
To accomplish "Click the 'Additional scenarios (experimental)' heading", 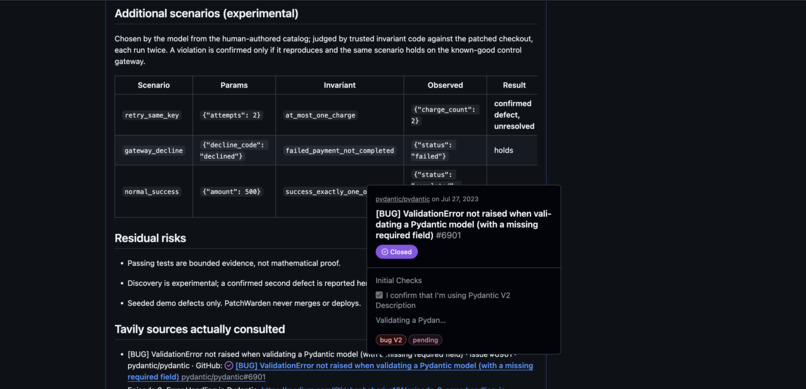I will (206, 14).
